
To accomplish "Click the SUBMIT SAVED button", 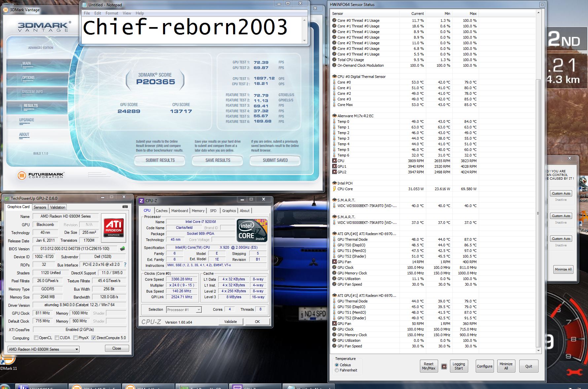I will [275, 160].
